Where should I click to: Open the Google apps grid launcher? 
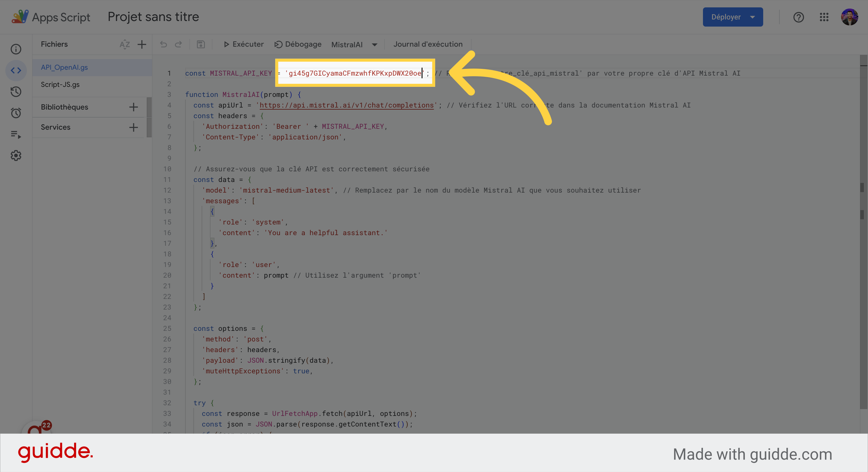pyautogui.click(x=824, y=17)
